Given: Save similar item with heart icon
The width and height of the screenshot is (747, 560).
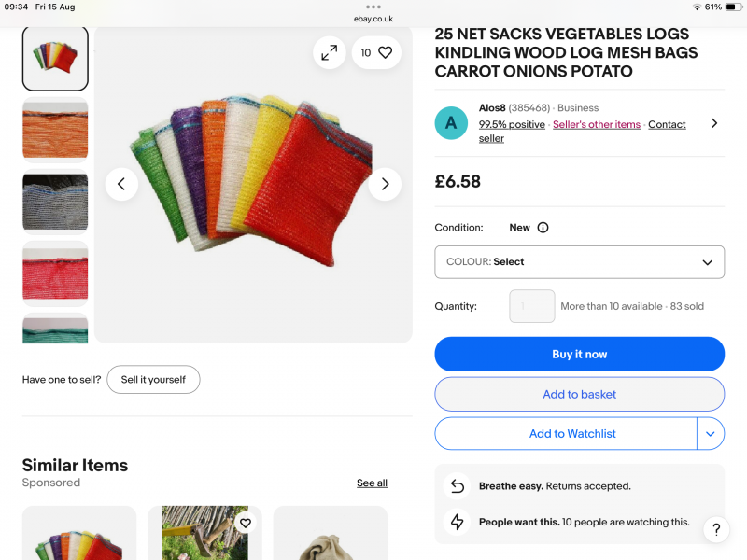Looking at the screenshot, I should pyautogui.click(x=245, y=524).
